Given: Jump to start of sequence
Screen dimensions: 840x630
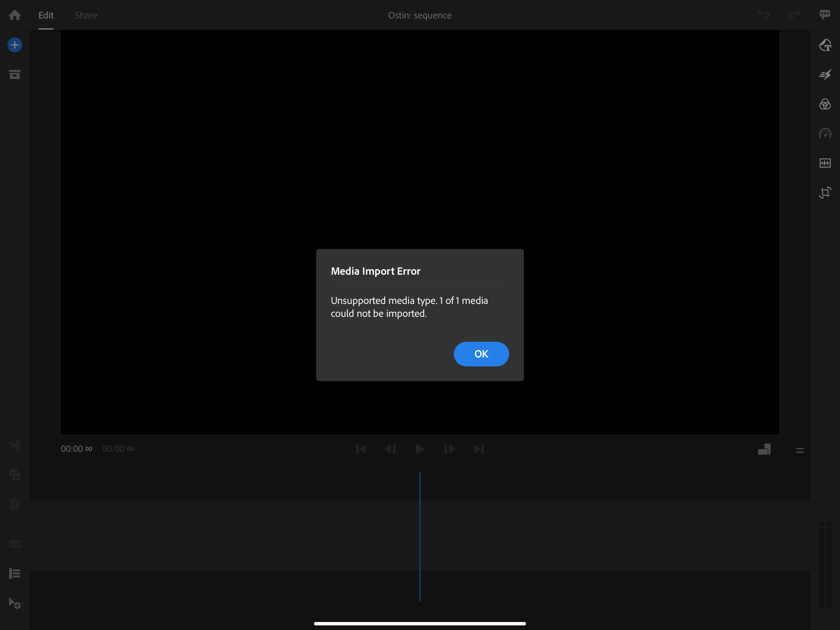Looking at the screenshot, I should 361,449.
